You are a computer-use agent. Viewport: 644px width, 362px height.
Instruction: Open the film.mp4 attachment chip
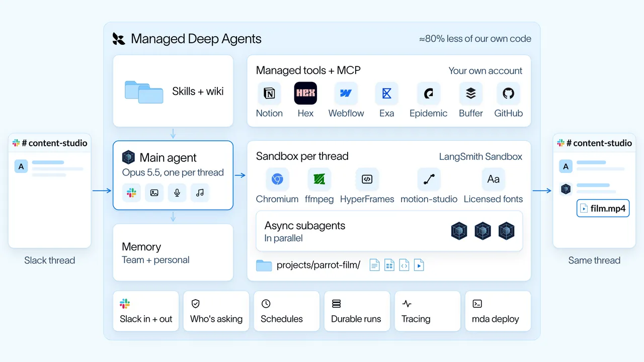tap(603, 208)
